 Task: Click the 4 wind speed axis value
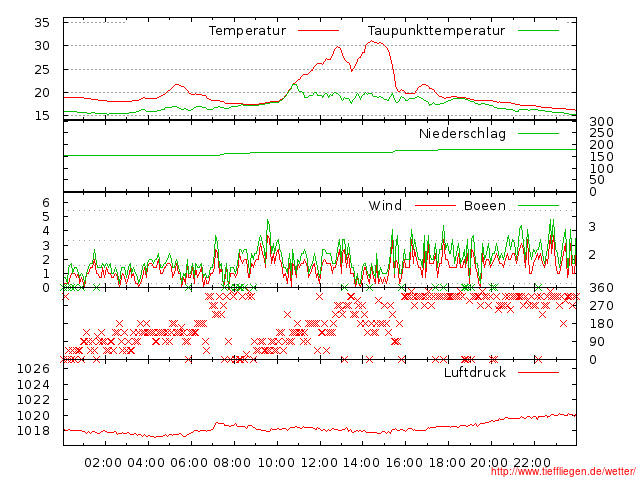pyautogui.click(x=46, y=231)
